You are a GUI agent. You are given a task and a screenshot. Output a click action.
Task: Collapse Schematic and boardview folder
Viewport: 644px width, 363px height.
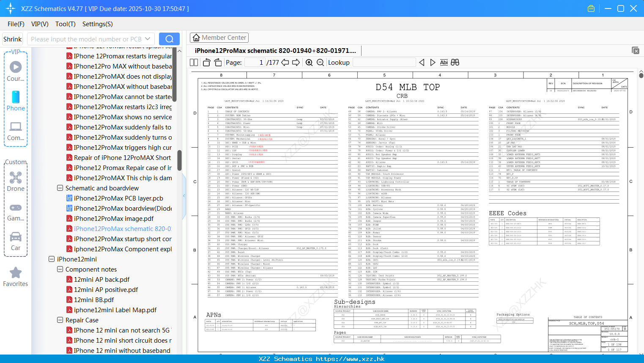60,188
